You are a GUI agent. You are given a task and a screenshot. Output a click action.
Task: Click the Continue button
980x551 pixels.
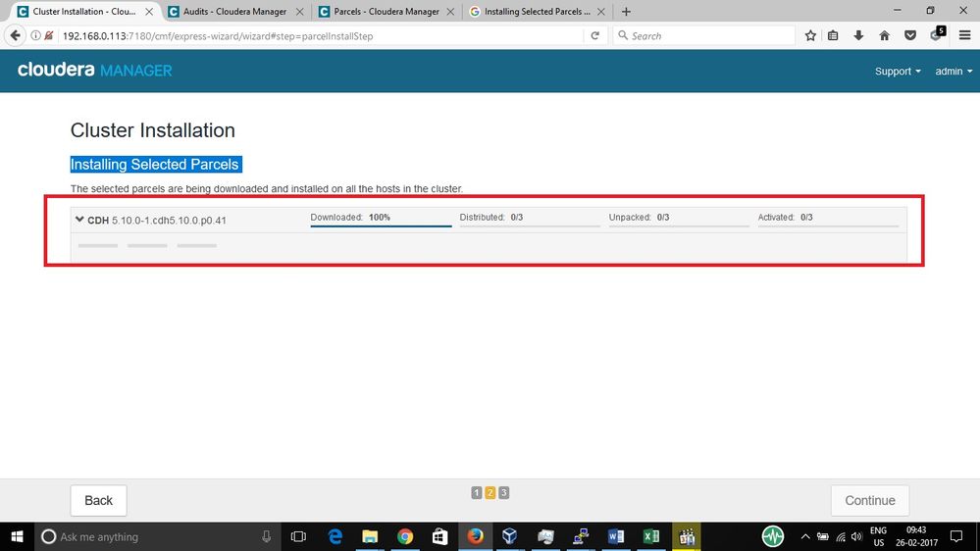870,500
